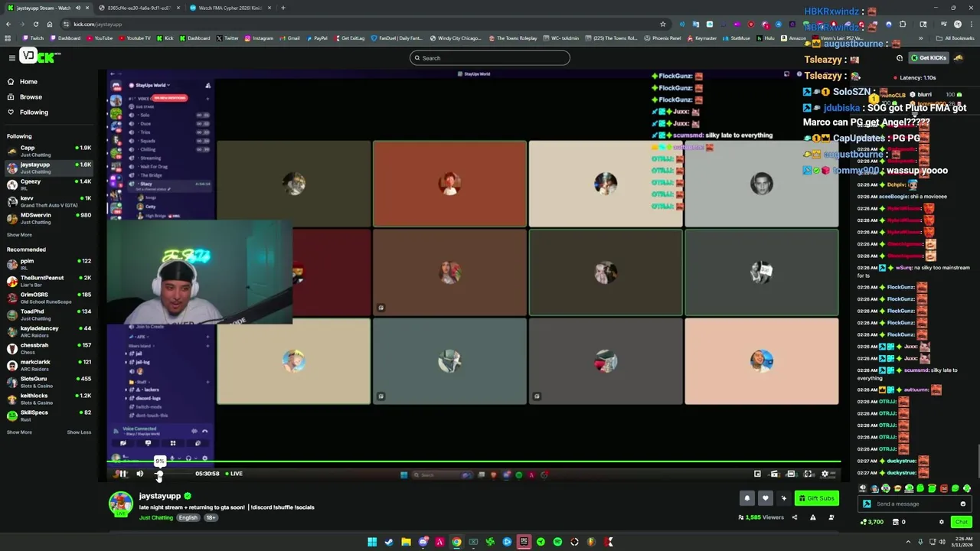Reload the current page
980x551 pixels.
coord(34,24)
